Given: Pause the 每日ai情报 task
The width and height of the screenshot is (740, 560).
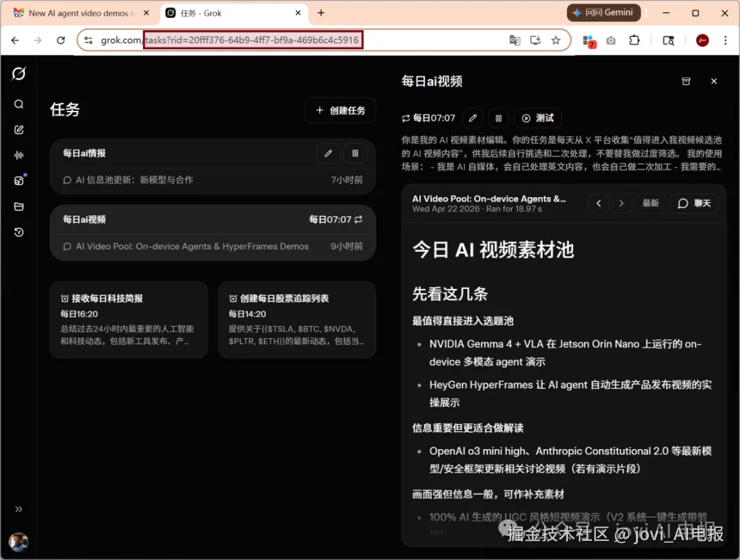Looking at the screenshot, I should point(356,153).
